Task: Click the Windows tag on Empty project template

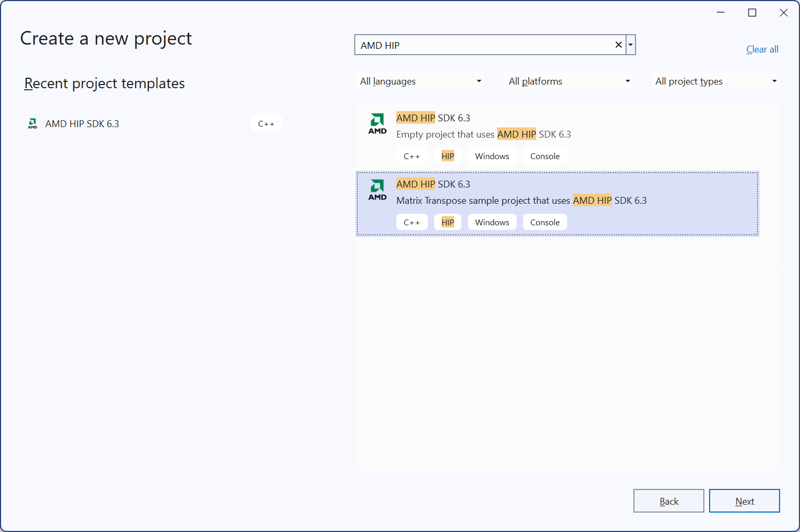Action: click(492, 157)
